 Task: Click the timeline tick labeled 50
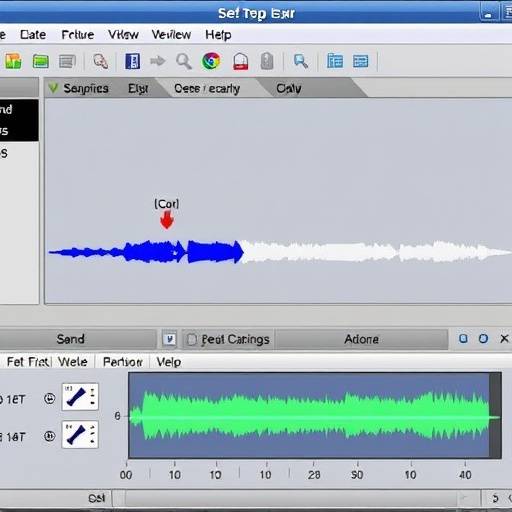(x=357, y=475)
